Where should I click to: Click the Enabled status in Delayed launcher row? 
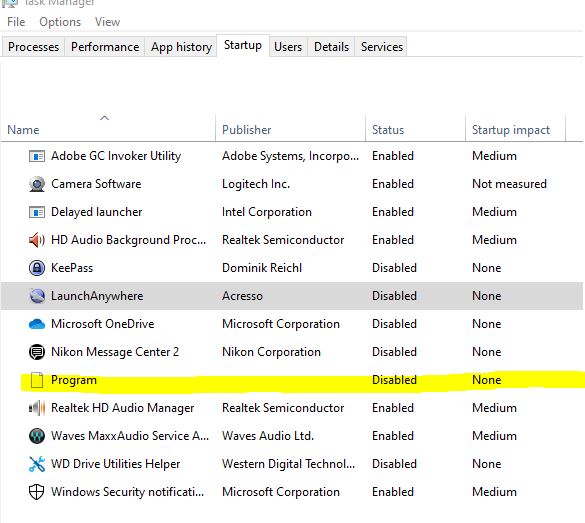click(x=393, y=212)
